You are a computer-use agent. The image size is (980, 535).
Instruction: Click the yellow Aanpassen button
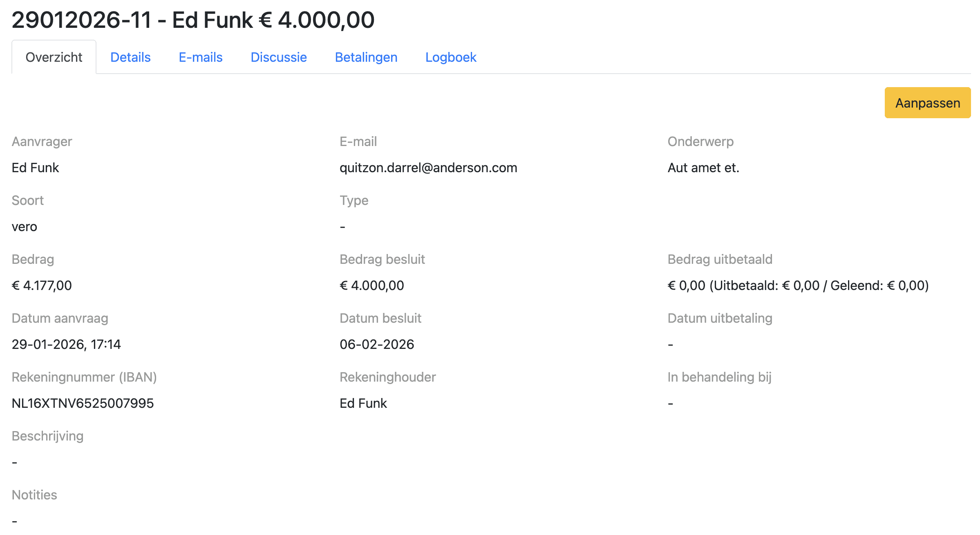pyautogui.click(x=927, y=103)
